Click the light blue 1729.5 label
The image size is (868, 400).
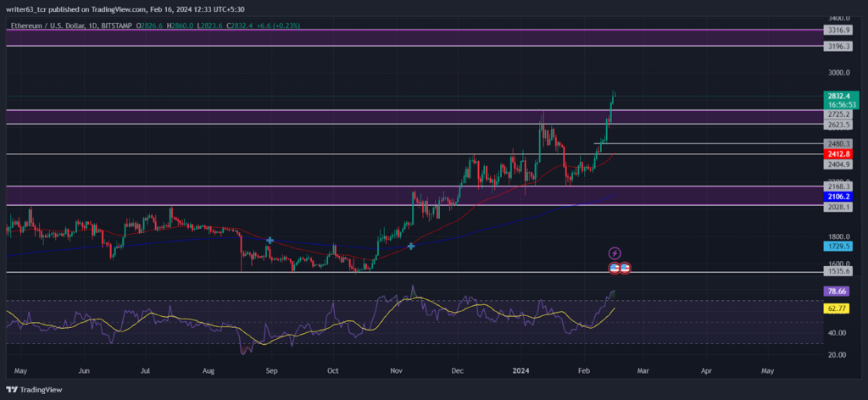(837, 246)
